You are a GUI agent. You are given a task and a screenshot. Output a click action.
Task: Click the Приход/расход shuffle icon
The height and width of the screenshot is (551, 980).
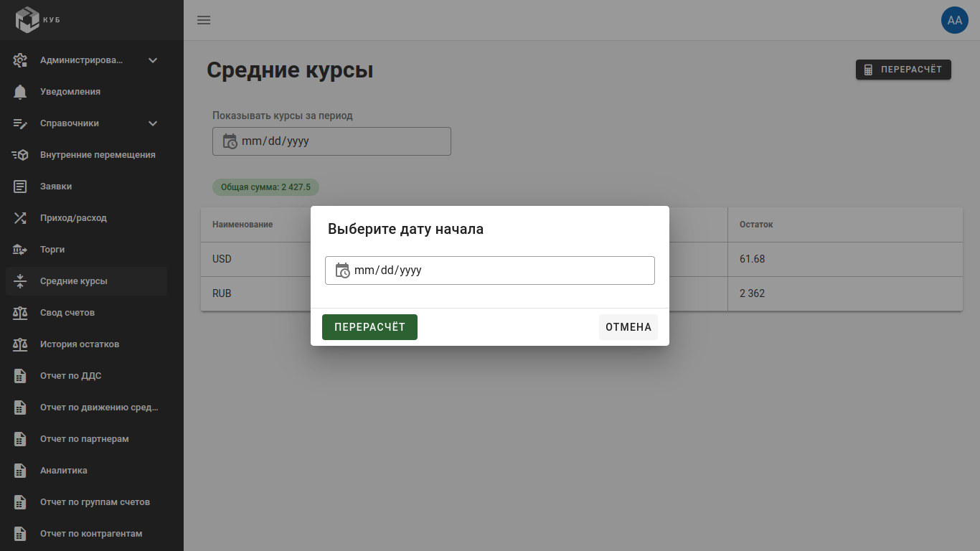20,218
